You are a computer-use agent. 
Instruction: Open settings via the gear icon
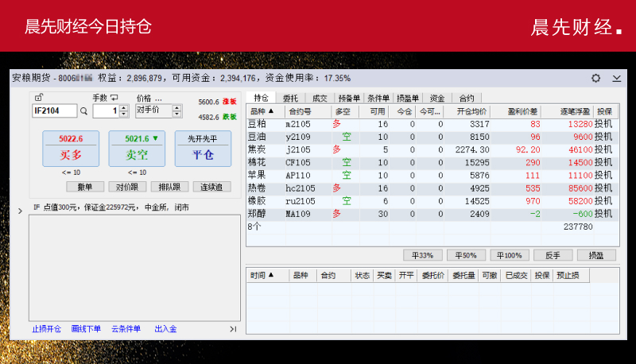click(596, 79)
